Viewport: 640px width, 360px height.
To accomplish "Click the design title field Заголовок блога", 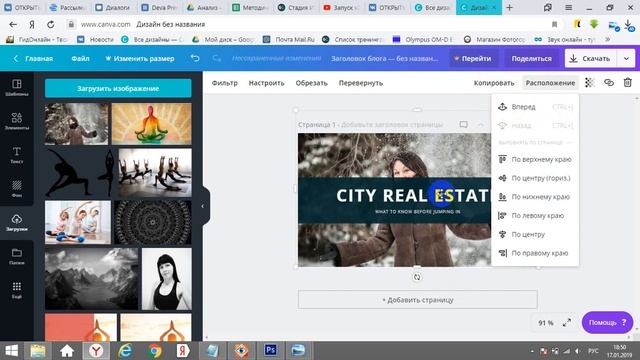I will (x=384, y=59).
